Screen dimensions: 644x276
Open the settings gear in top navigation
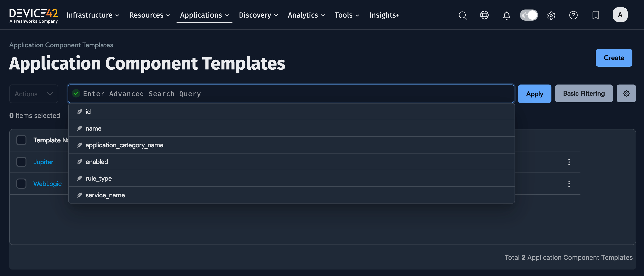[551, 16]
